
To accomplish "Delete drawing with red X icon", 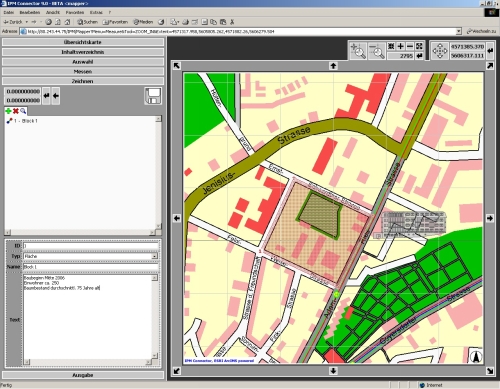I will [15, 111].
